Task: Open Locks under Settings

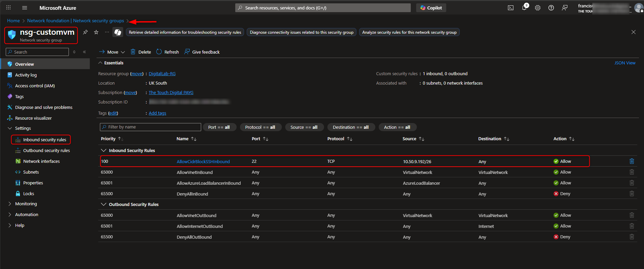Action: click(28, 193)
